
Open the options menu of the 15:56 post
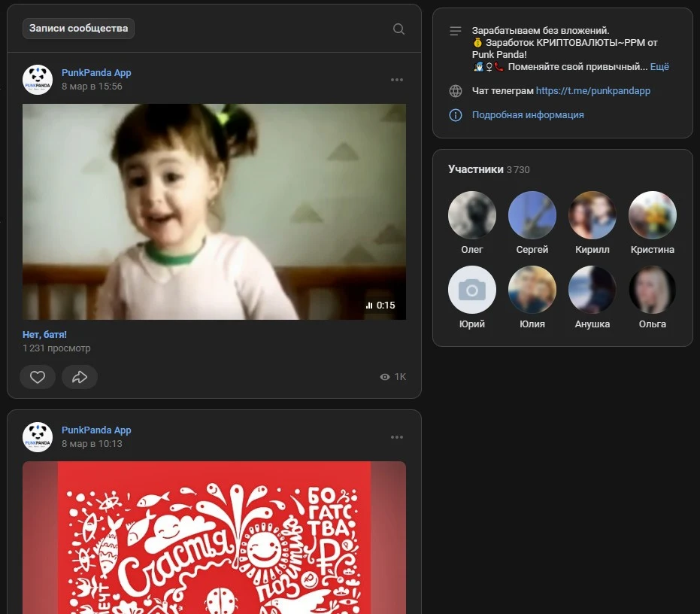pyautogui.click(x=397, y=80)
